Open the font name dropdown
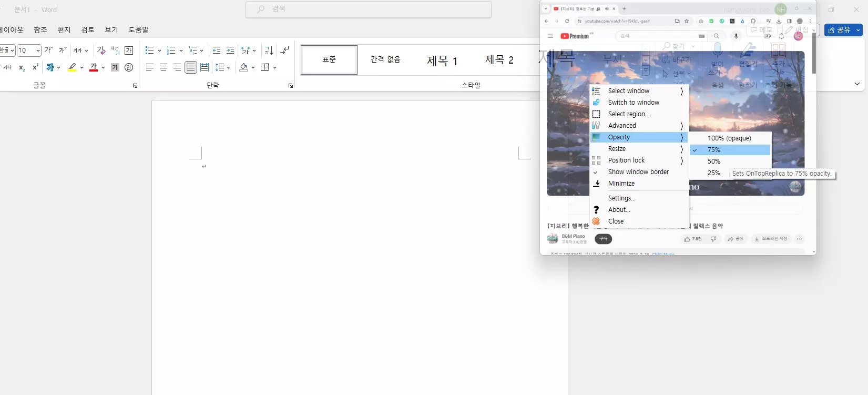This screenshot has height=395, width=868. pos(12,50)
